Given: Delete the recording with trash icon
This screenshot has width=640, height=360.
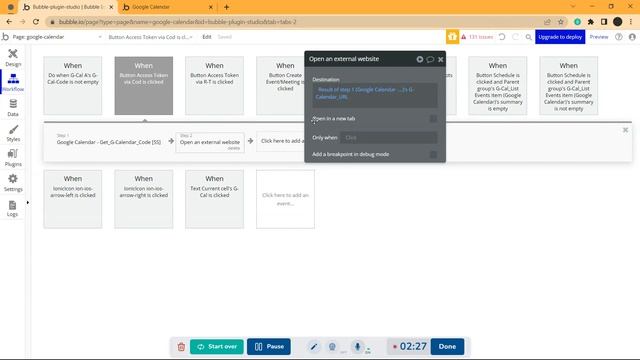Looking at the screenshot, I should point(181,347).
